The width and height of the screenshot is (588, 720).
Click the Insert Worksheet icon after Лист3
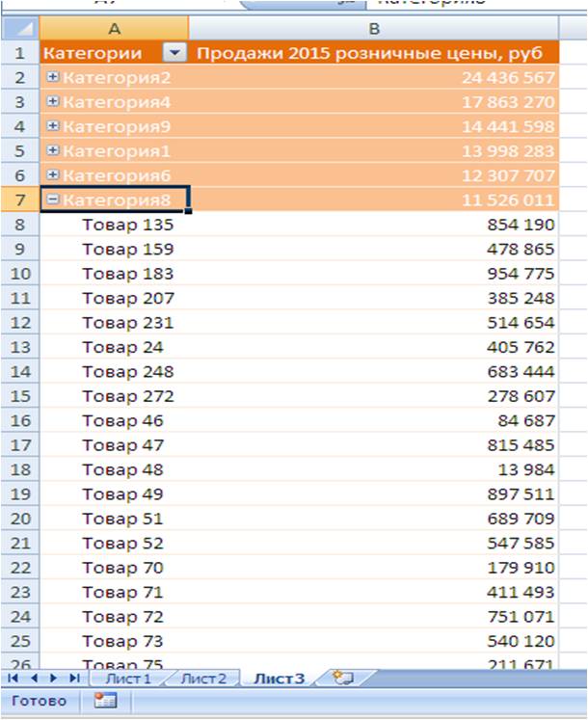tap(339, 678)
